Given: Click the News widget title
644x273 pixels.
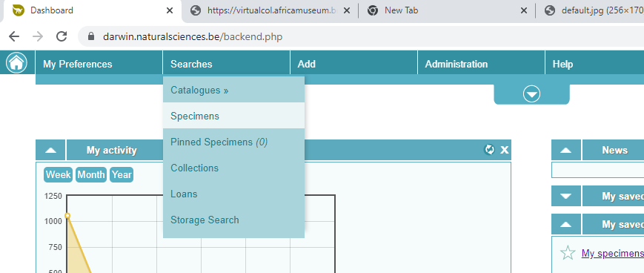Looking at the screenshot, I should pyautogui.click(x=614, y=151).
